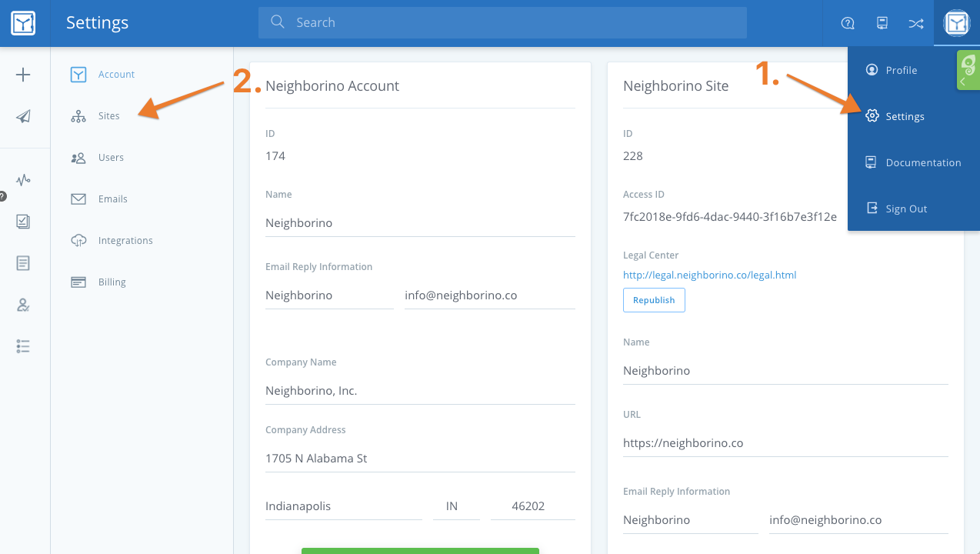
Task: Click the Sign Out exit icon
Action: (x=872, y=209)
